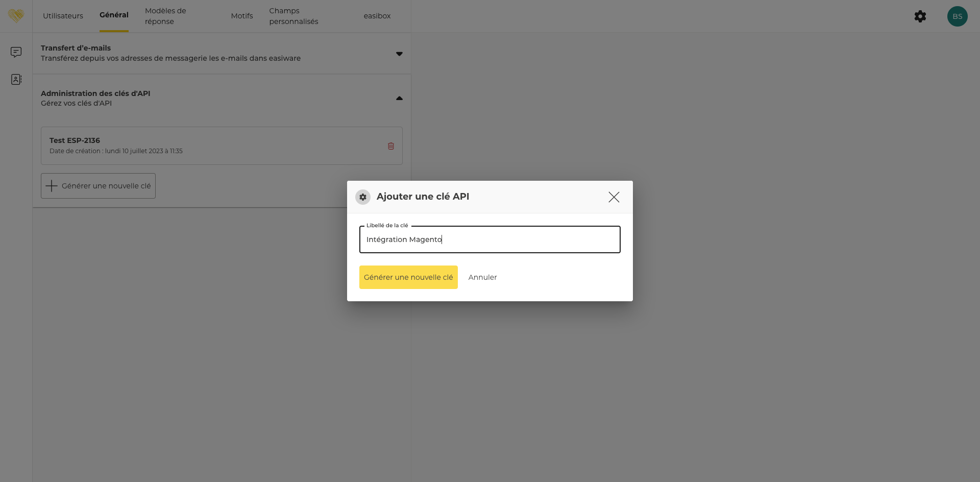Focus the Libellé de la clé field

coord(489,239)
